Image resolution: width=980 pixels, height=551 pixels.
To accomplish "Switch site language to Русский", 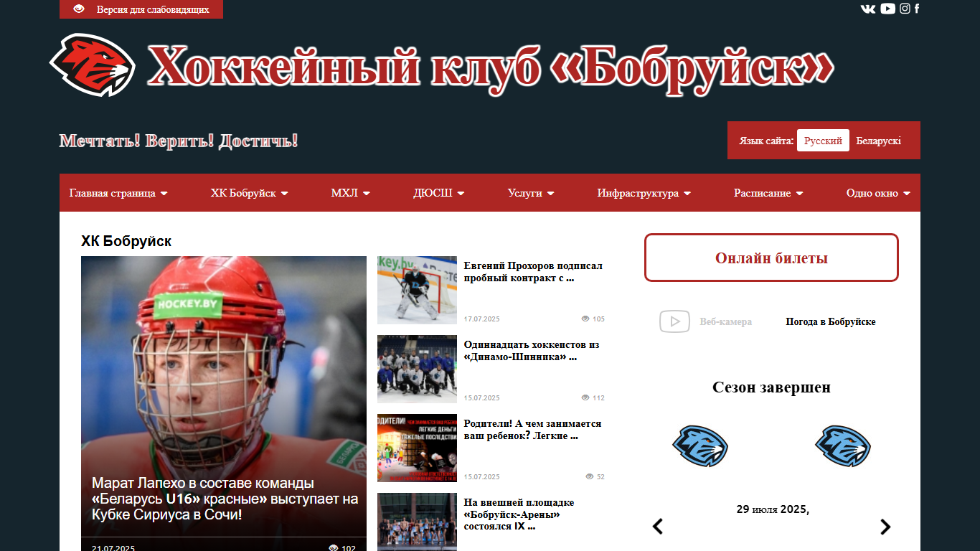I will (823, 141).
